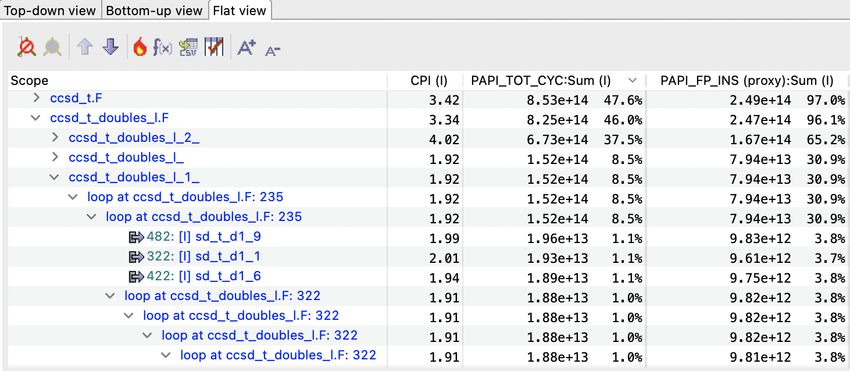Viewport: 850px width, 371px height.
Task: Increase font size with the A+ icon
Action: pos(247,48)
